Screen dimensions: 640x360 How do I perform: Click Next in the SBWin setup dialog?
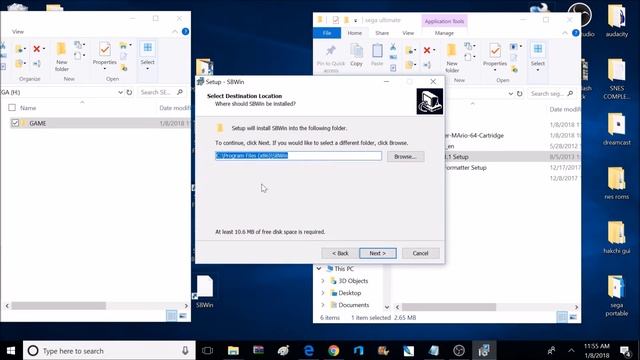point(378,253)
